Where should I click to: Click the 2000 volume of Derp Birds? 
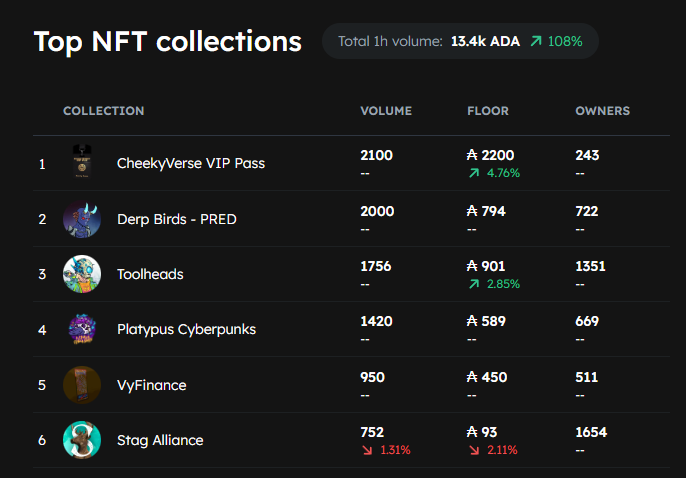pyautogui.click(x=377, y=211)
